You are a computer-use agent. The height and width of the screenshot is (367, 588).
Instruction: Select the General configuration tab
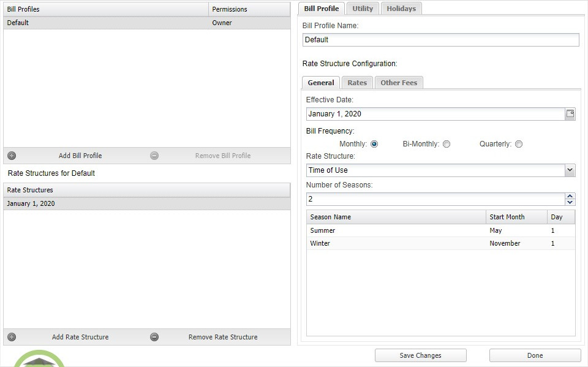321,83
